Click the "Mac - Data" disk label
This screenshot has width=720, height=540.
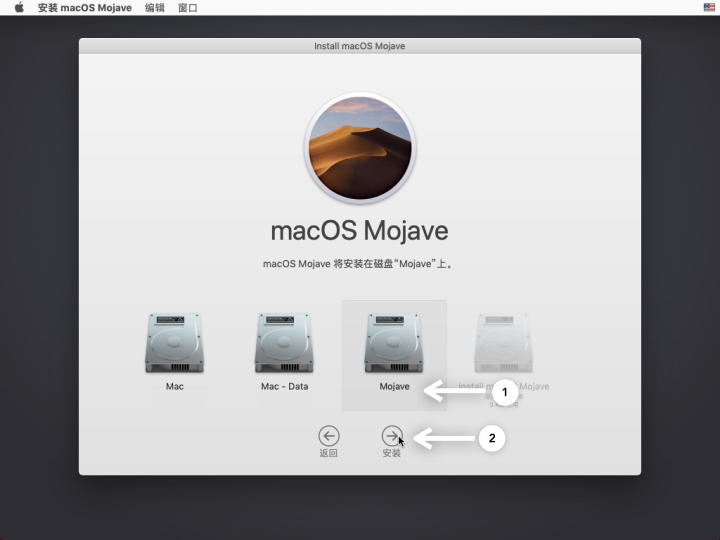tap(285, 386)
